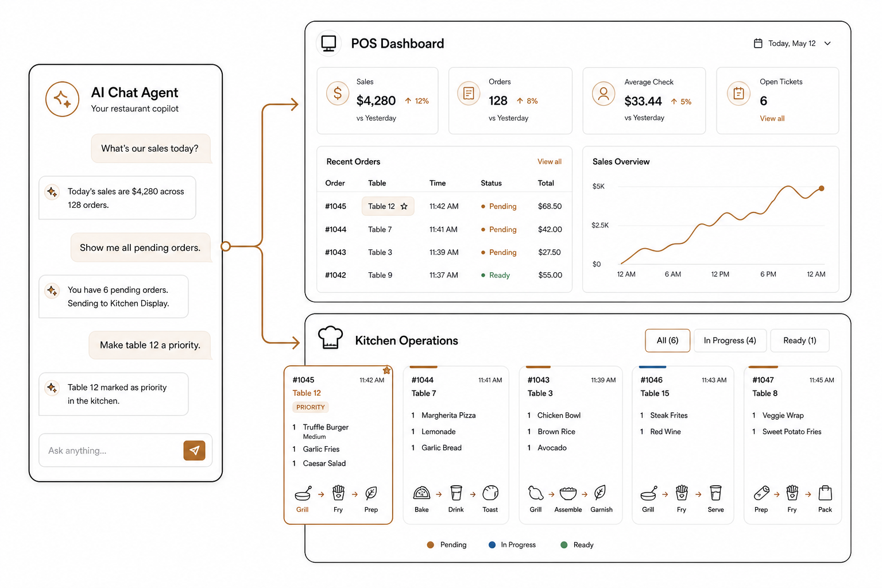Screen dimensions: 882x588
Task: Toggle priority star on ticket #1045 card
Action: 387,370
